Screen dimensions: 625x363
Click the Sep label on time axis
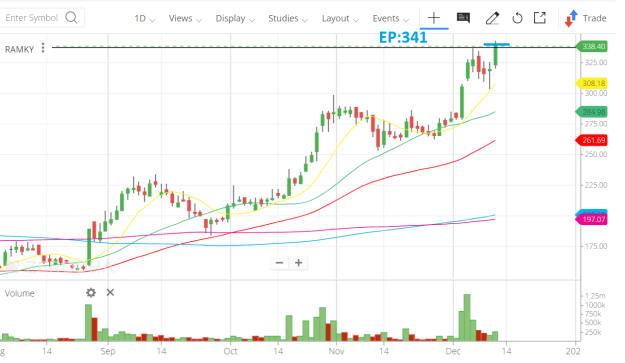[x=108, y=351]
